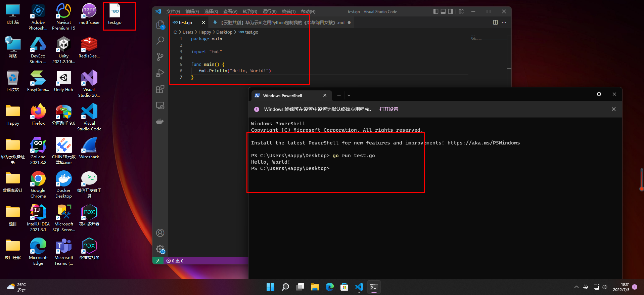Open the Accounts icon in VS Code
Screen dimensions: 644x295
click(x=160, y=233)
